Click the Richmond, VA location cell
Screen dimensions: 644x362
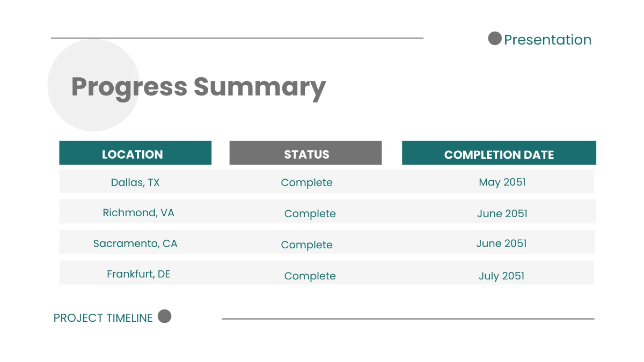[138, 212]
